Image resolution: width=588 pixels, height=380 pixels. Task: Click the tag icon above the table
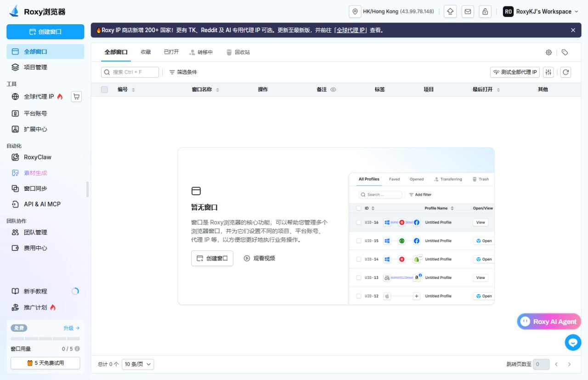(565, 52)
